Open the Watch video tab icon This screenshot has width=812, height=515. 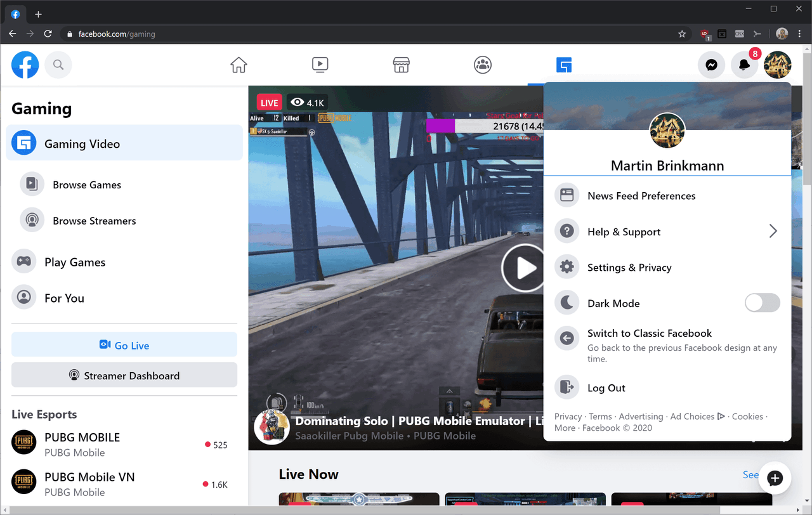tap(320, 65)
